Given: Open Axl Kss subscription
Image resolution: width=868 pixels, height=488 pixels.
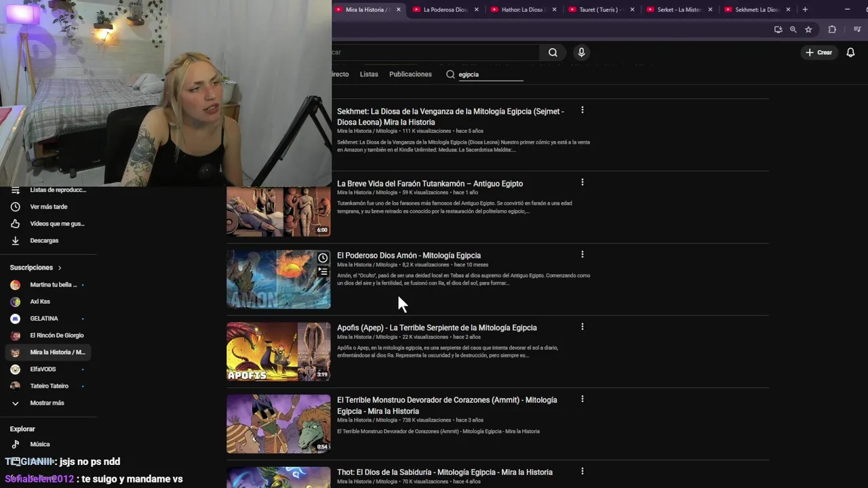Looking at the screenshot, I should 48,302.
